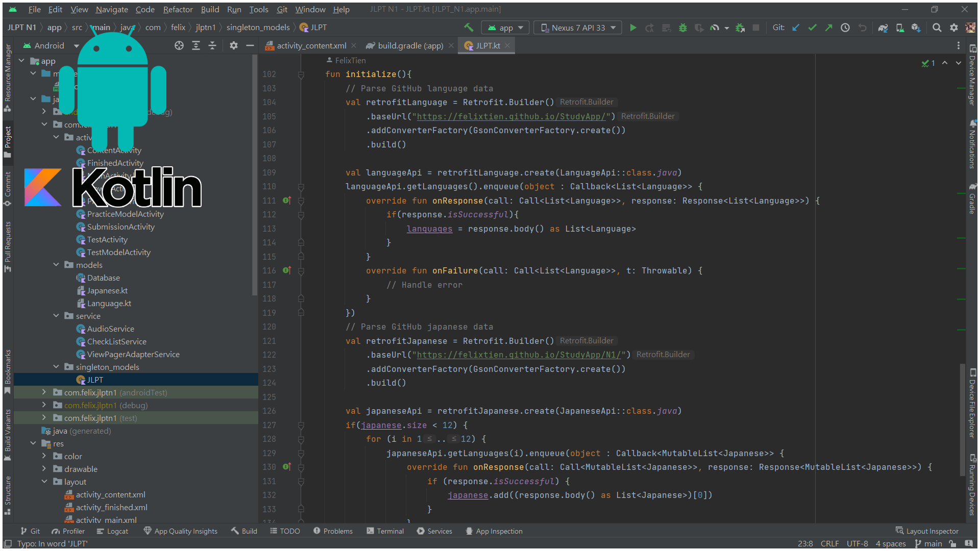Collapse the service package folder

[56, 316]
